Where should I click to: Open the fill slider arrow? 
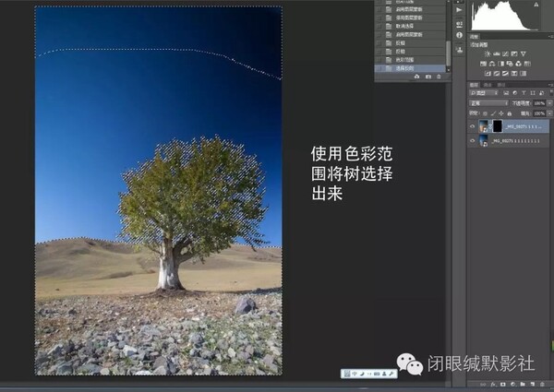click(x=549, y=113)
